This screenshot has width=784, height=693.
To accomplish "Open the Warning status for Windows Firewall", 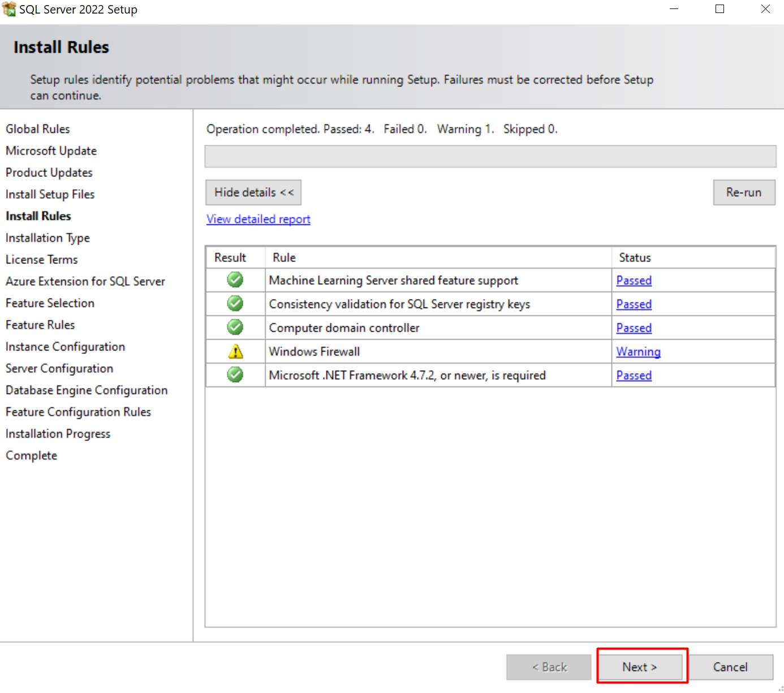I will tap(639, 352).
